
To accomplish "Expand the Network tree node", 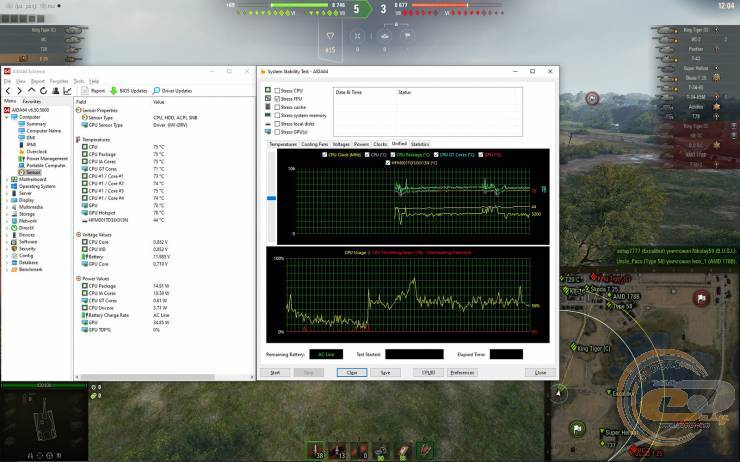I will 7,221.
